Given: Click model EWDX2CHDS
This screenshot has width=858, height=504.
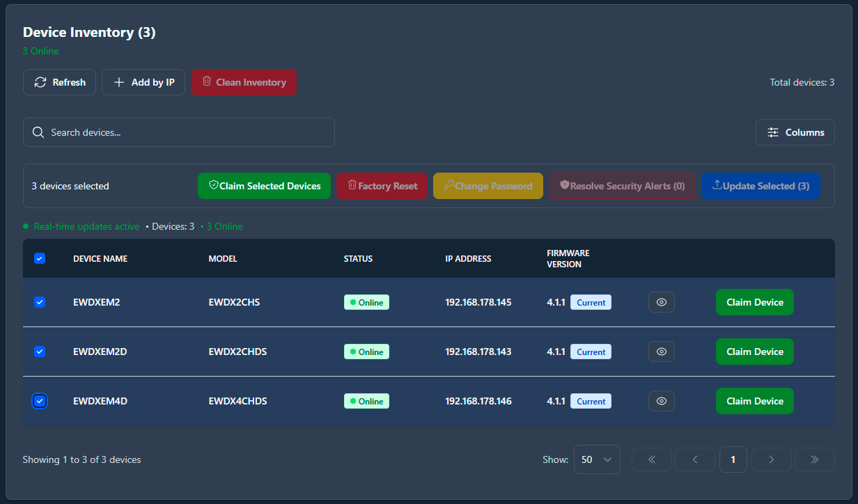Looking at the screenshot, I should coord(237,352).
